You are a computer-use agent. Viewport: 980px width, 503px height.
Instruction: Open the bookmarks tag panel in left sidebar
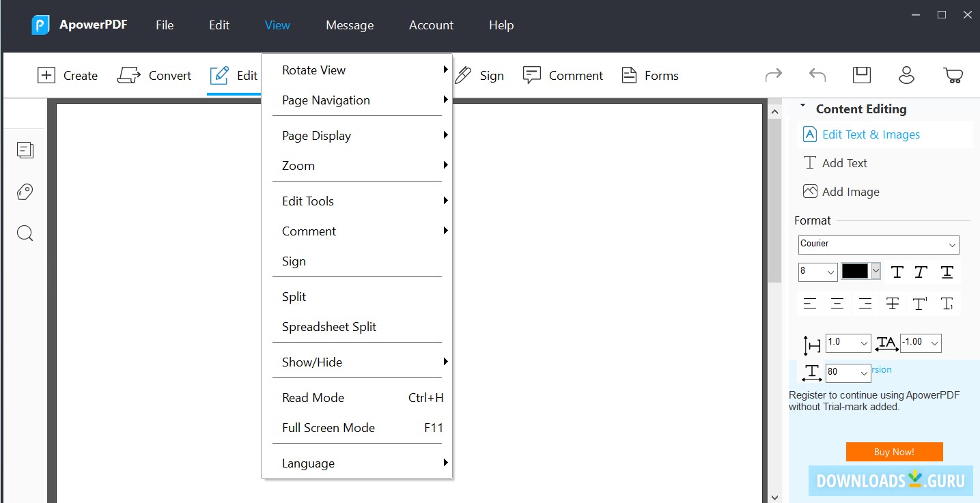(25, 192)
